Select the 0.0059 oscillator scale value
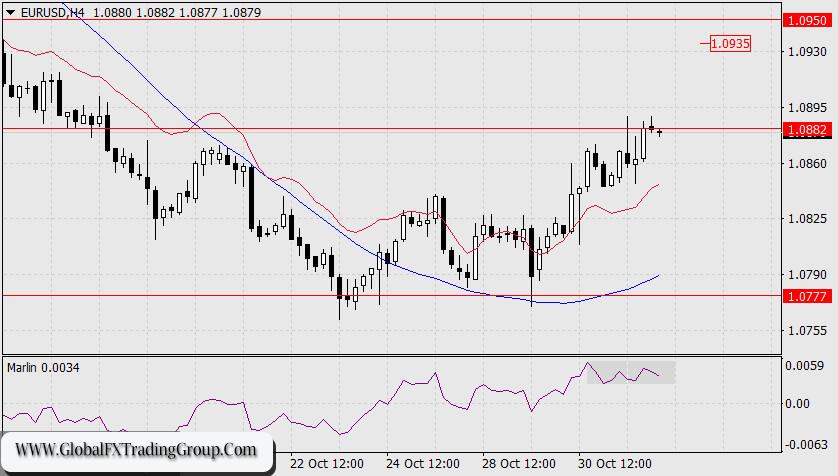Image resolution: width=838 pixels, height=476 pixels. pos(804,366)
